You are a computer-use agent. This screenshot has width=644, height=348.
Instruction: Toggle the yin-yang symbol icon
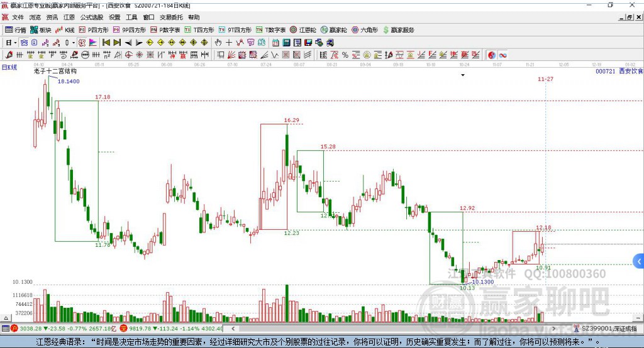pos(492,55)
